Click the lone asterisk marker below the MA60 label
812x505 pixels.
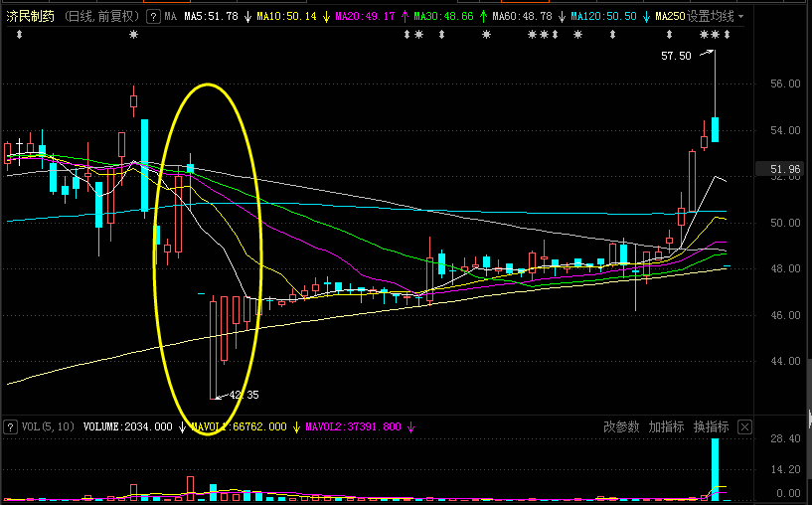(486, 36)
